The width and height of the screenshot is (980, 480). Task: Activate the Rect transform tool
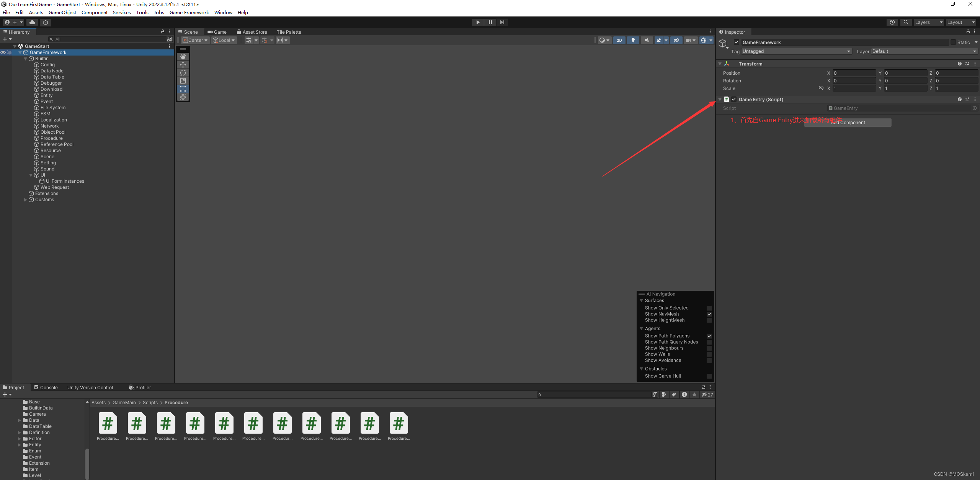point(183,89)
